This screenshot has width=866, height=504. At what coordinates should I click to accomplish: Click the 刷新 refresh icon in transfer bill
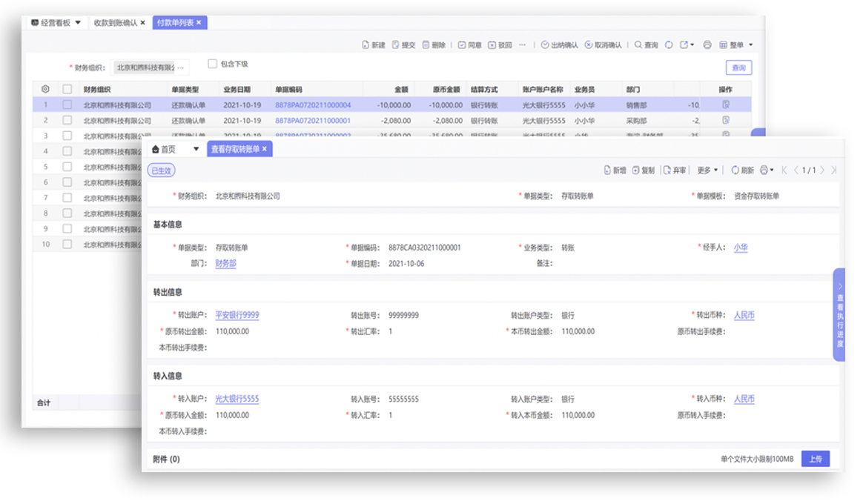click(735, 170)
